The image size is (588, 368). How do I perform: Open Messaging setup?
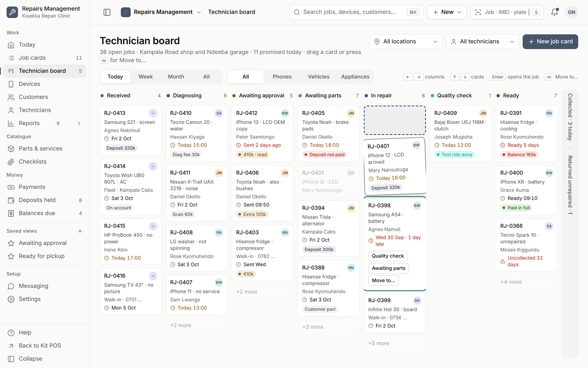[45, 286]
